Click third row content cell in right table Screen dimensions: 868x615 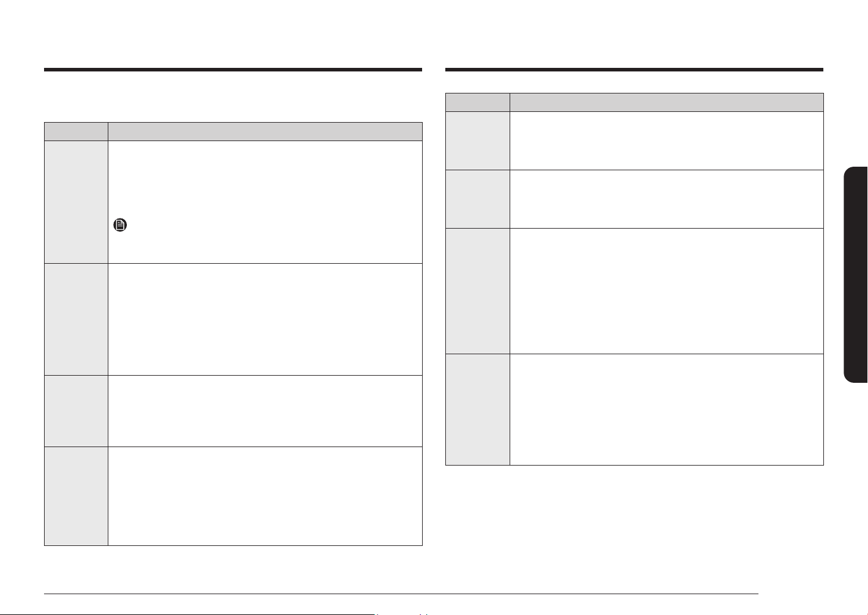click(x=666, y=291)
